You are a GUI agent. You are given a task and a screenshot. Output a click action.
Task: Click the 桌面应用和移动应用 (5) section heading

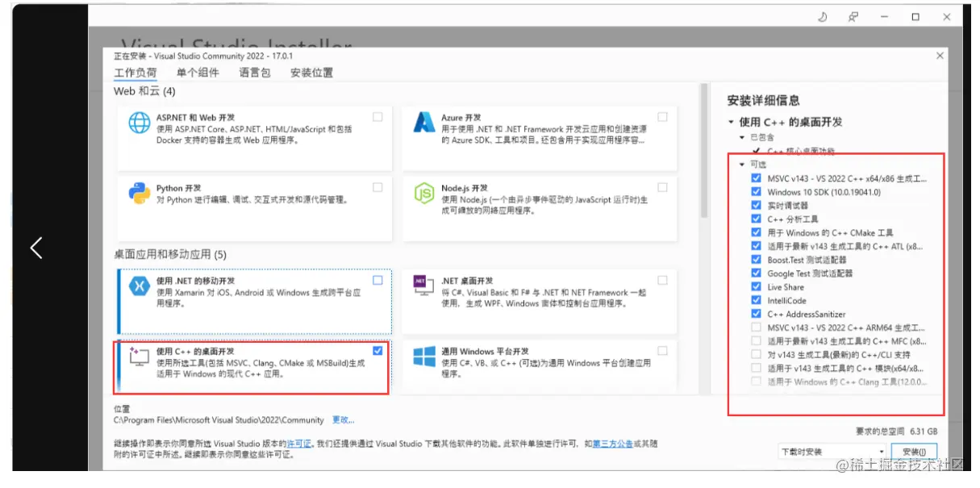[x=170, y=254]
